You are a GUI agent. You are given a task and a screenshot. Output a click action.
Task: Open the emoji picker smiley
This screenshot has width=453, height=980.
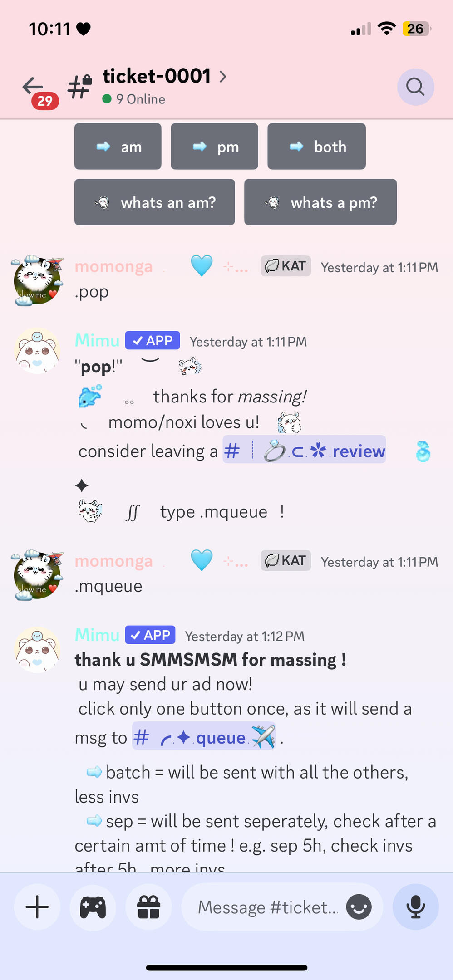359,907
